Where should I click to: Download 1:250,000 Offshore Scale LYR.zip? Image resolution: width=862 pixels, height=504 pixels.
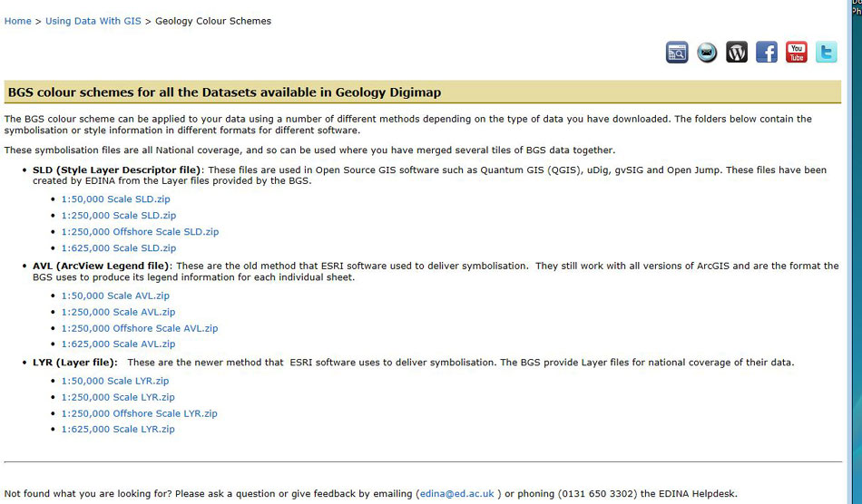coord(140,413)
